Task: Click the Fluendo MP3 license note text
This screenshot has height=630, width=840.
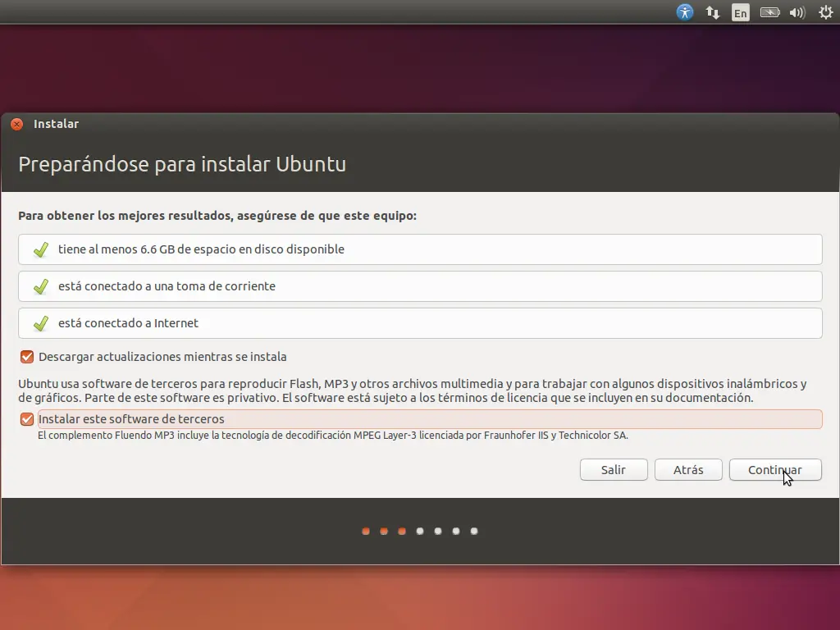Action: (333, 436)
